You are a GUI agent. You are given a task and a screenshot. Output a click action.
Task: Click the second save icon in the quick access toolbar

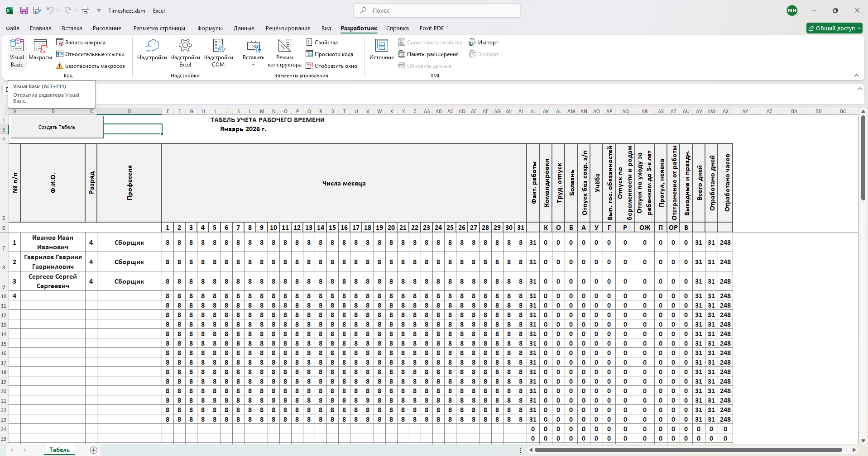click(x=37, y=10)
